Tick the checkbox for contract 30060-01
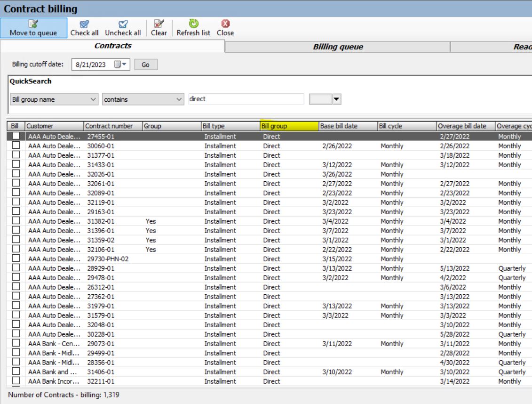This screenshot has width=532, height=404. click(x=16, y=145)
